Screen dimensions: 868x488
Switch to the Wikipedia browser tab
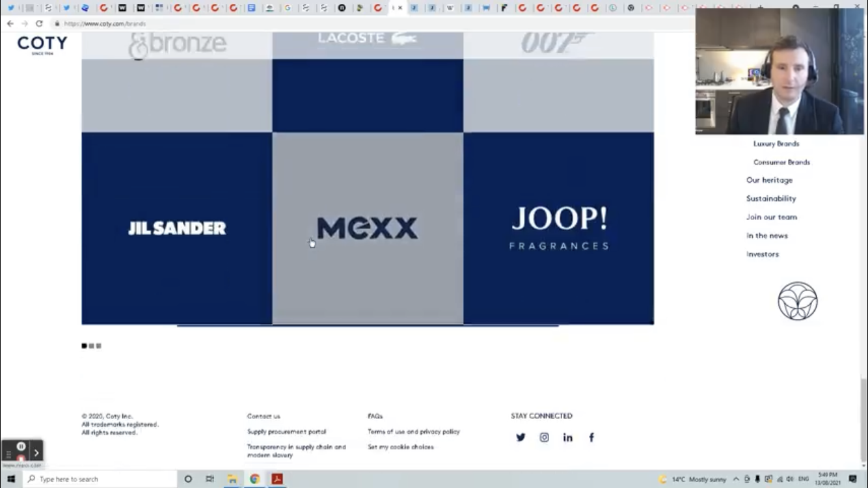point(450,8)
